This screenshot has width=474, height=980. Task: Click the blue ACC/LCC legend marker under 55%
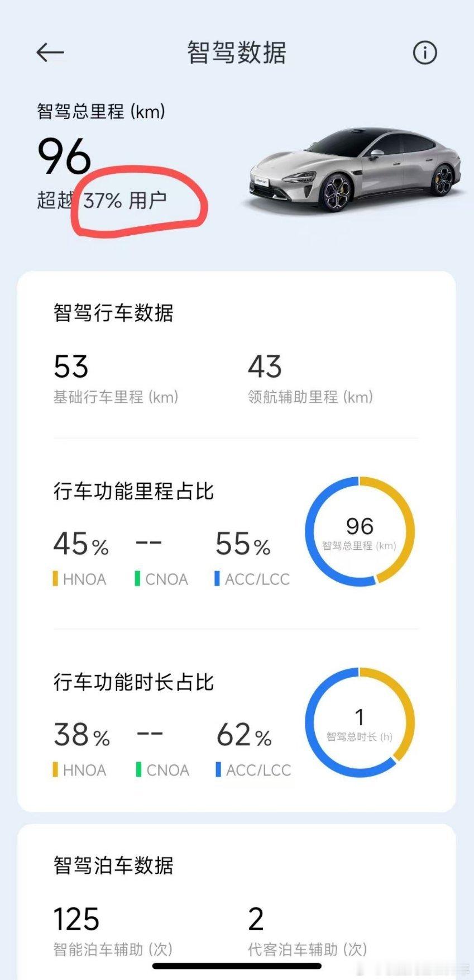[217, 579]
